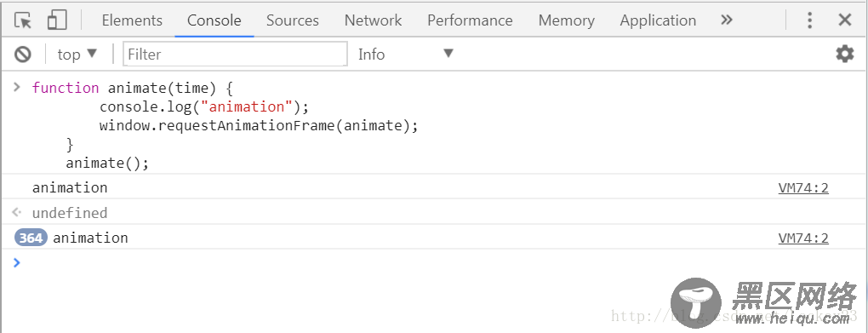Select the single 'animation' log message
Screen dimensions: 868x333
tap(70, 188)
